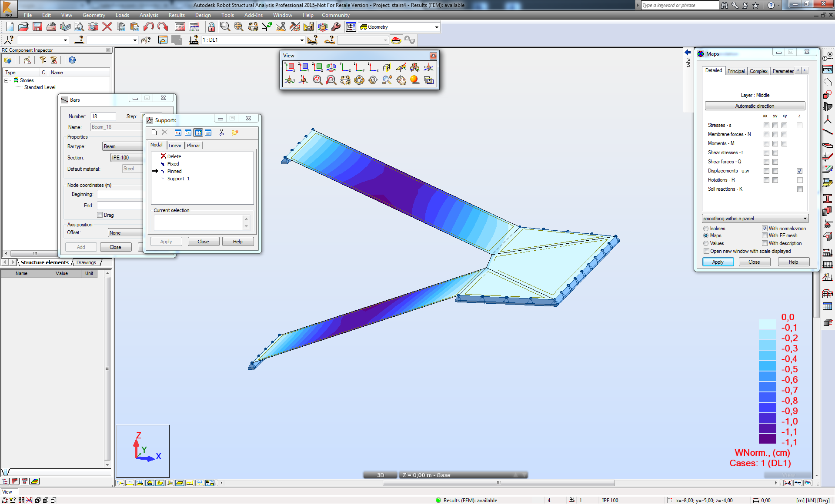835x504 pixels.
Task: Open the Drawings tab
Action: click(x=86, y=262)
